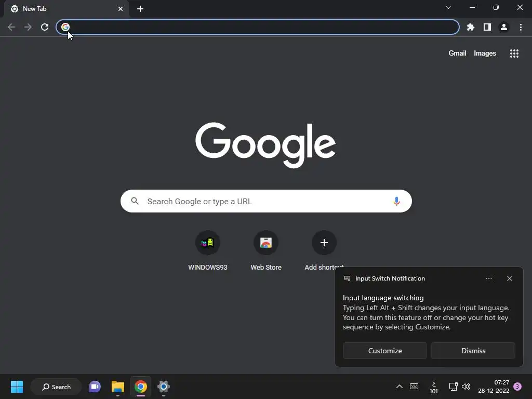Viewport: 532px width, 399px height.
Task: Open Settings gear in taskbar
Action: (164, 387)
